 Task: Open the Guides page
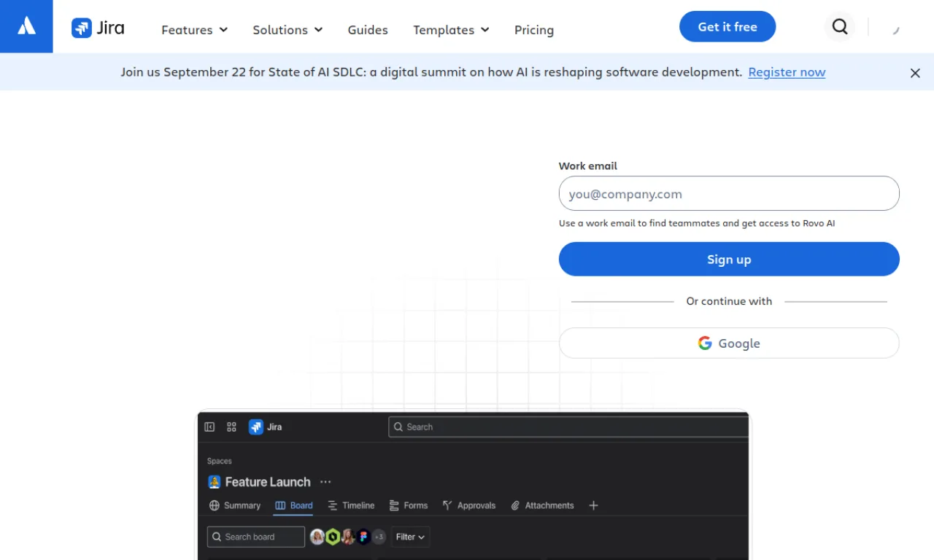point(368,30)
